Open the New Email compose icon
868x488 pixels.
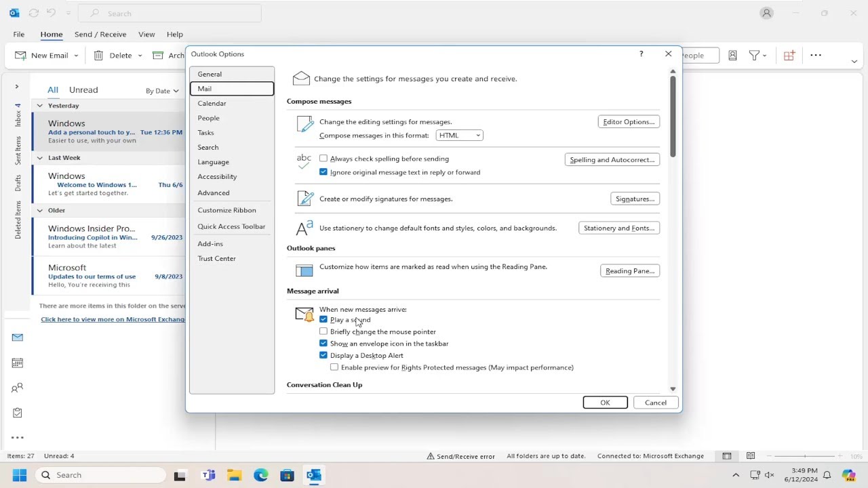click(21, 56)
